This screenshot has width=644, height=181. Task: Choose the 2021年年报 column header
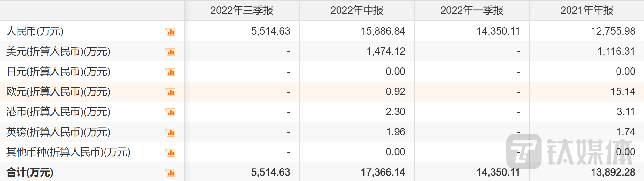587,11
